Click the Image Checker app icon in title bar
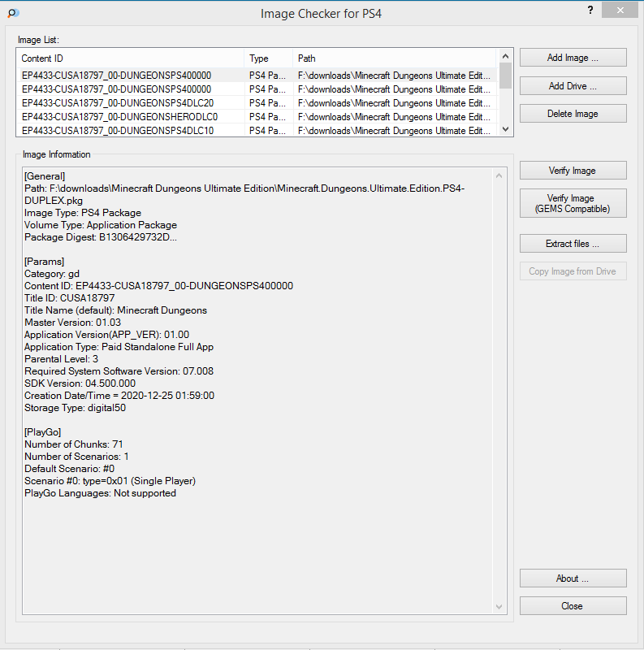Screen dimensions: 644x650 13,13
